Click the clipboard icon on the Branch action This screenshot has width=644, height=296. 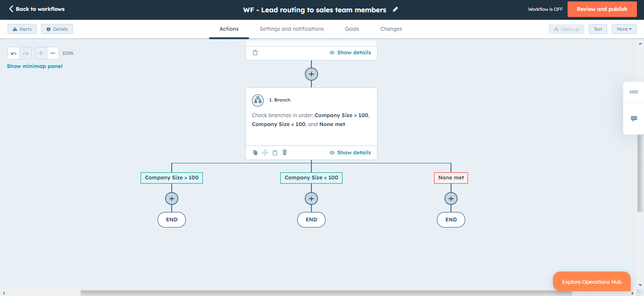(x=275, y=152)
